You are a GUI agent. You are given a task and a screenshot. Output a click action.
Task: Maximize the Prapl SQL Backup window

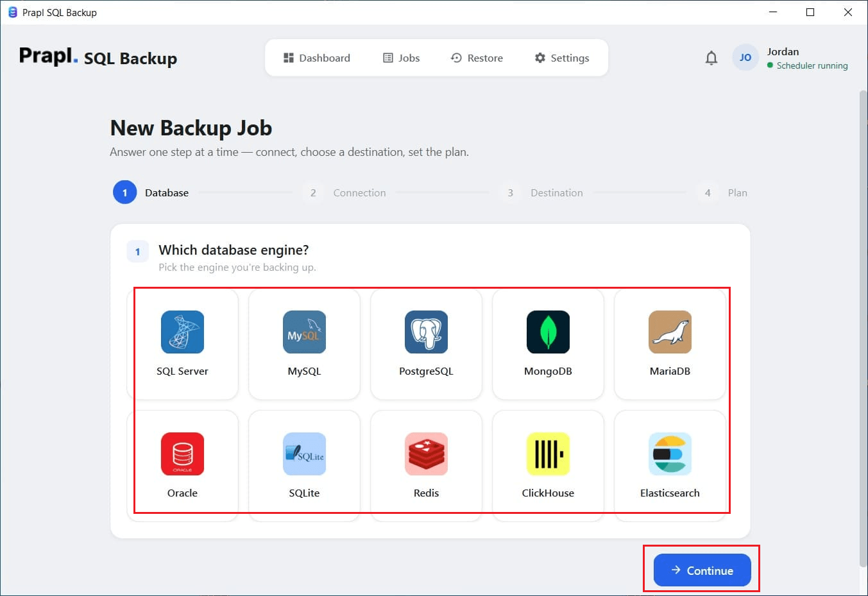(810, 12)
